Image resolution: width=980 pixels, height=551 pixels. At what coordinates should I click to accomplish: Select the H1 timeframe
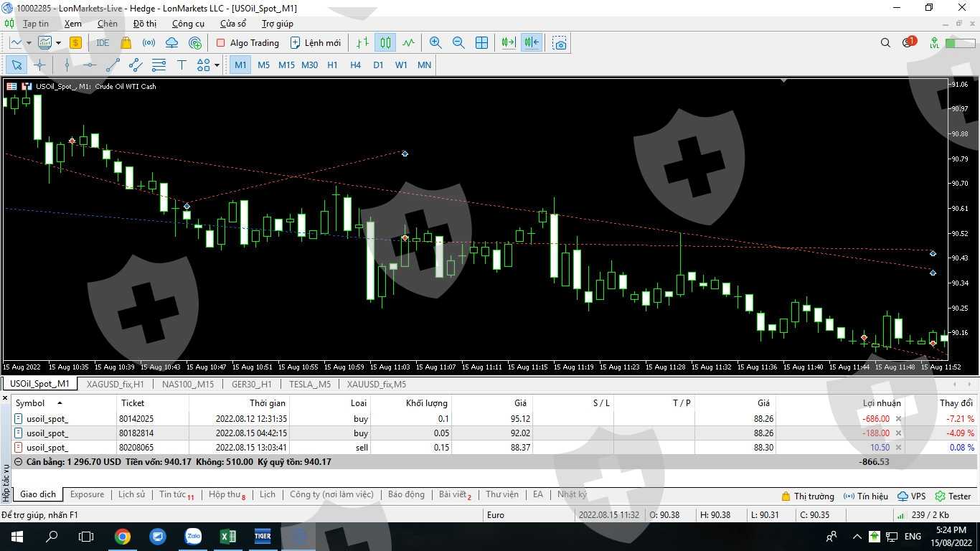[x=332, y=65]
